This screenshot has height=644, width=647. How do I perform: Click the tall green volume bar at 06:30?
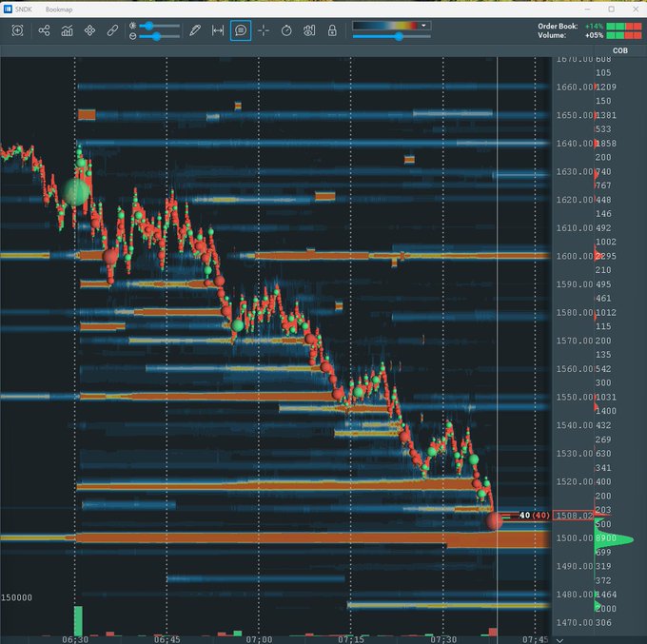click(x=78, y=621)
